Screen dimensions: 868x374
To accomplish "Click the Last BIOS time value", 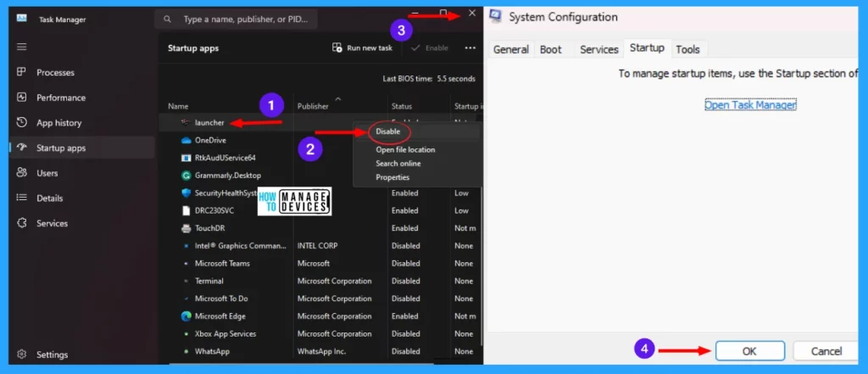I will tap(456, 79).
